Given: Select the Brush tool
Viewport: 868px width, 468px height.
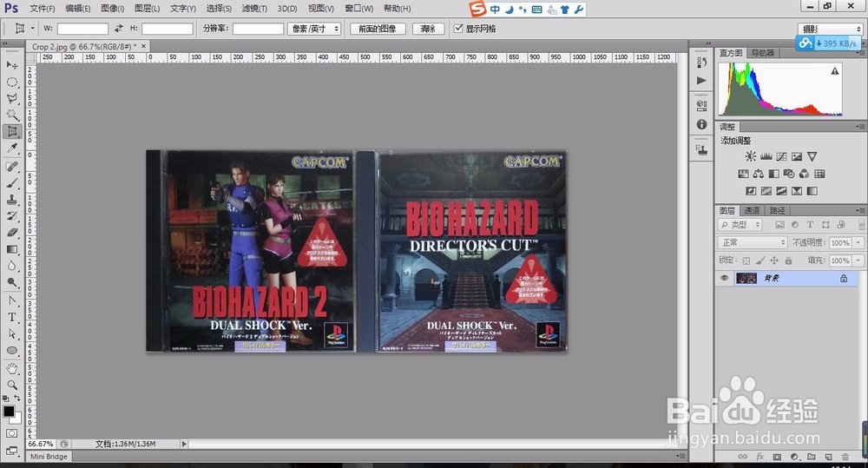Looking at the screenshot, I should point(11,183).
